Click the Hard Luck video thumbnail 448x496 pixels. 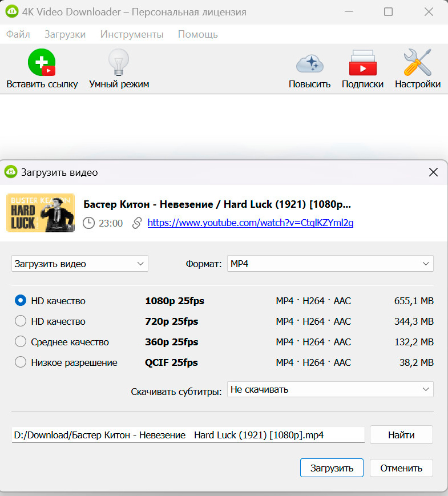(x=41, y=213)
